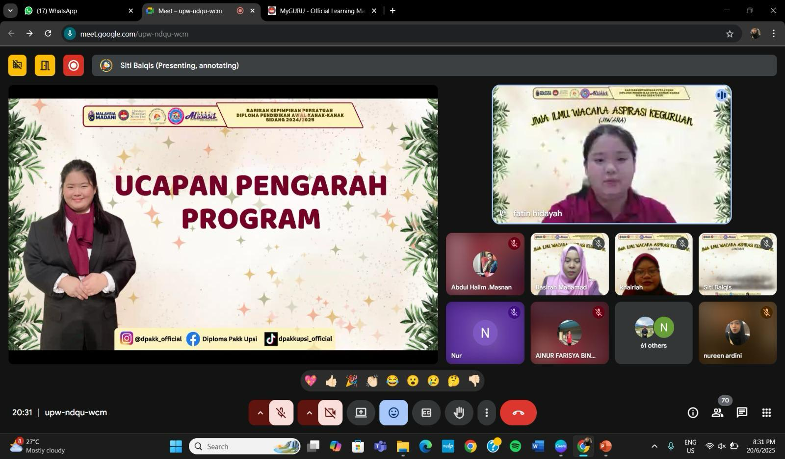Switch to the WhatsApp browser tab

78,11
